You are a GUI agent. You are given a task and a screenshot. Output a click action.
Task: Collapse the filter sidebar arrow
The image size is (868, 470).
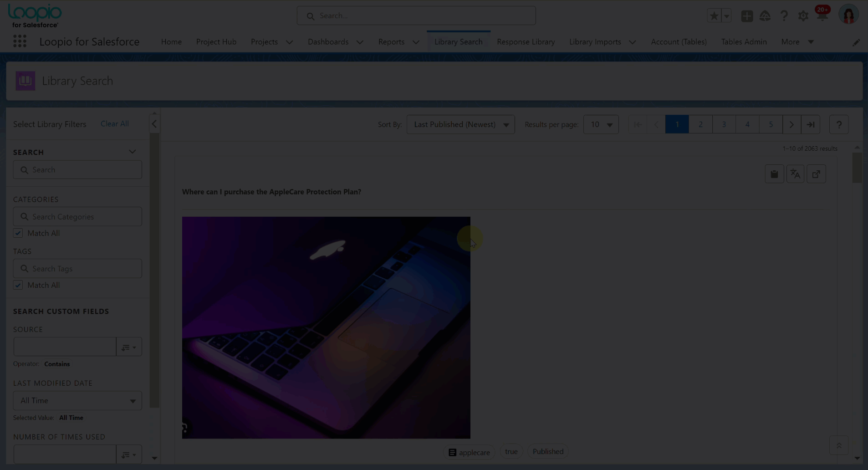coord(154,124)
